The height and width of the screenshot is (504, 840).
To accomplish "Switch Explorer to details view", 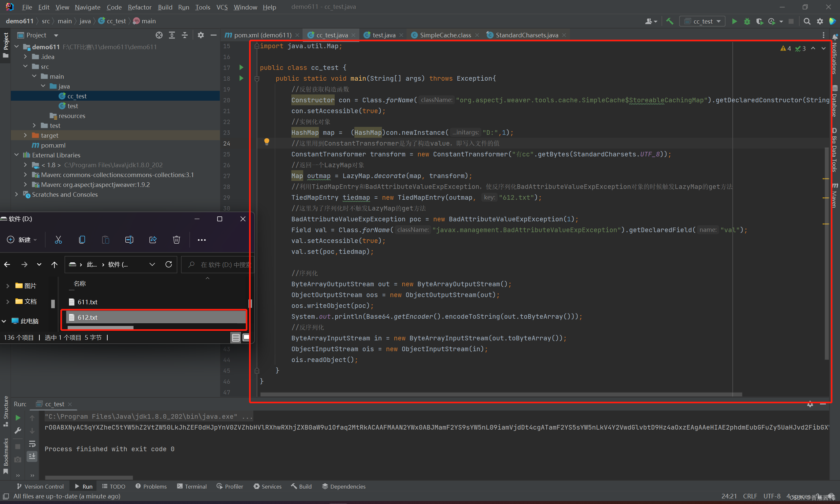I will pyautogui.click(x=236, y=337).
